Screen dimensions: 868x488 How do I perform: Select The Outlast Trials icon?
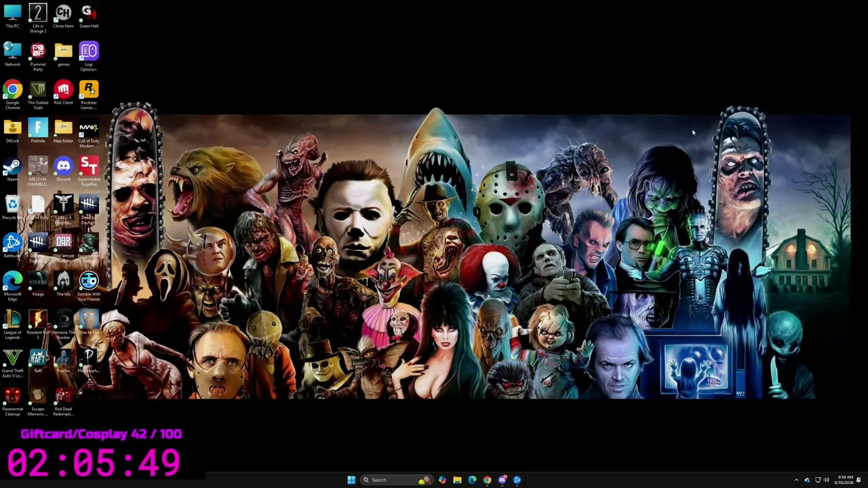coord(38,95)
